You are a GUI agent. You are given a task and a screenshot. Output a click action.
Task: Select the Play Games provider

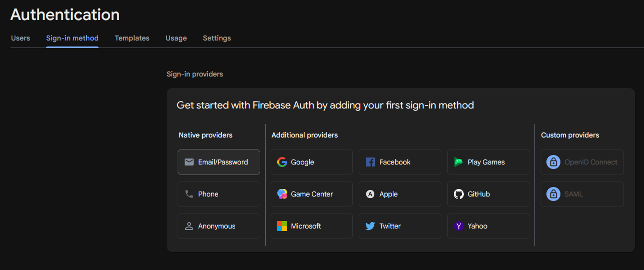coord(488,162)
